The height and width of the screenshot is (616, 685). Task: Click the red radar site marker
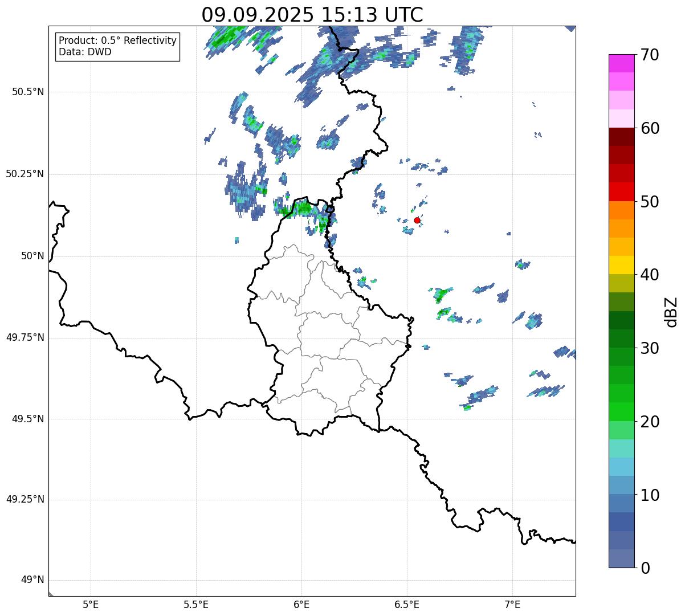pos(417,220)
